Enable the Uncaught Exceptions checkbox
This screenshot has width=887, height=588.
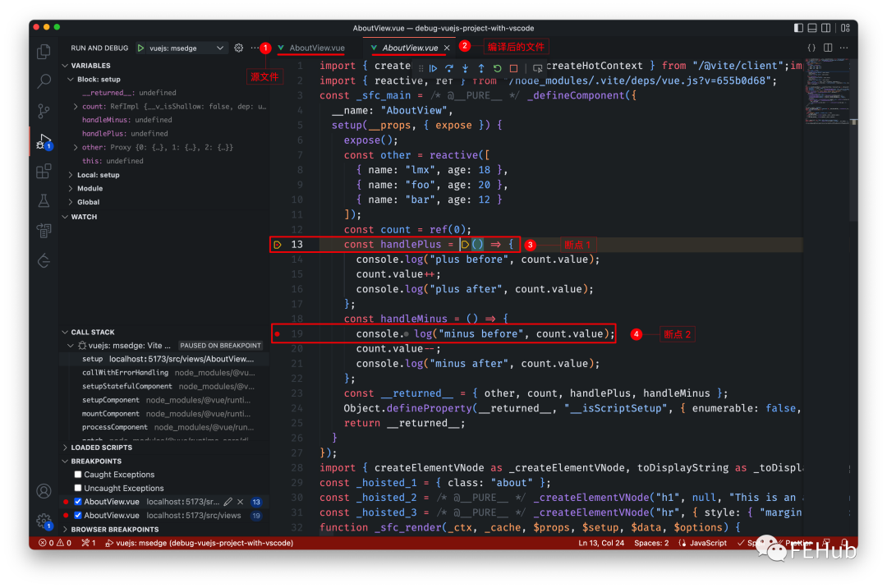point(78,488)
